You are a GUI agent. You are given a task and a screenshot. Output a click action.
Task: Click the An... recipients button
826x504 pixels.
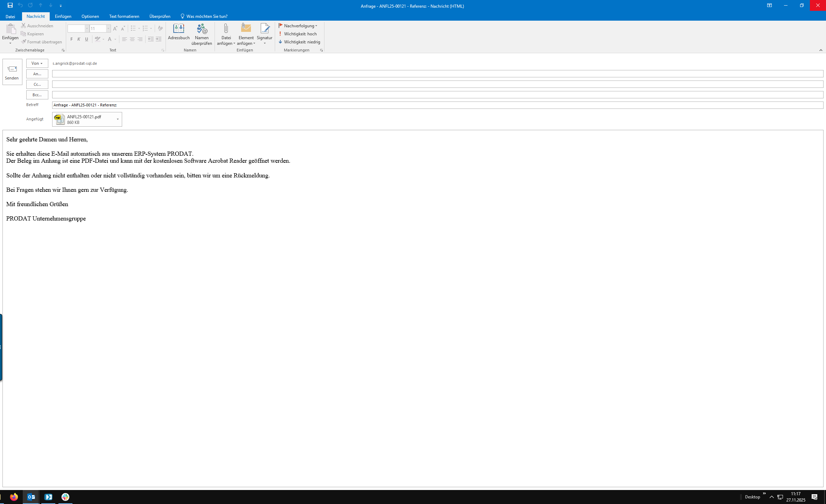click(x=37, y=74)
